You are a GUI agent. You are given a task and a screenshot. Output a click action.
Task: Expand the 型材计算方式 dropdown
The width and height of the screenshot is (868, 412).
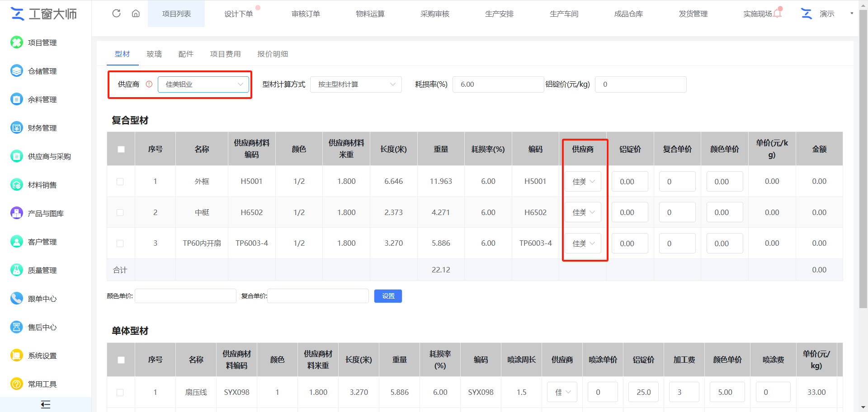pos(356,84)
